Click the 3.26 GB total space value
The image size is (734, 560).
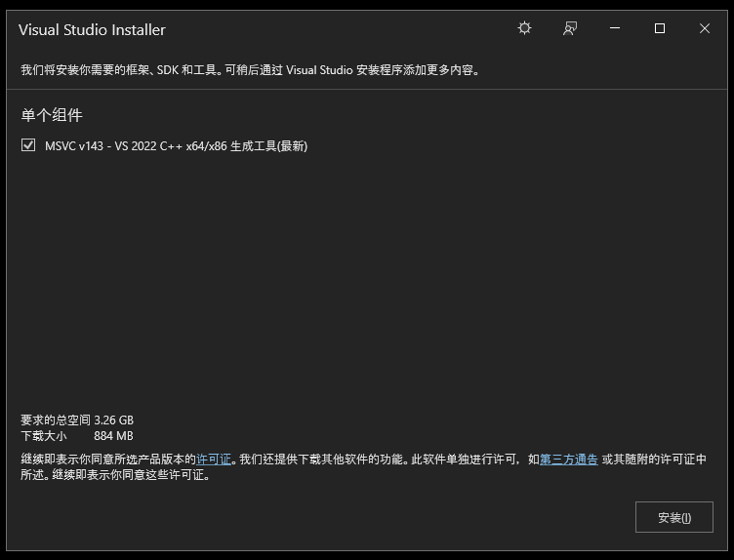click(114, 420)
